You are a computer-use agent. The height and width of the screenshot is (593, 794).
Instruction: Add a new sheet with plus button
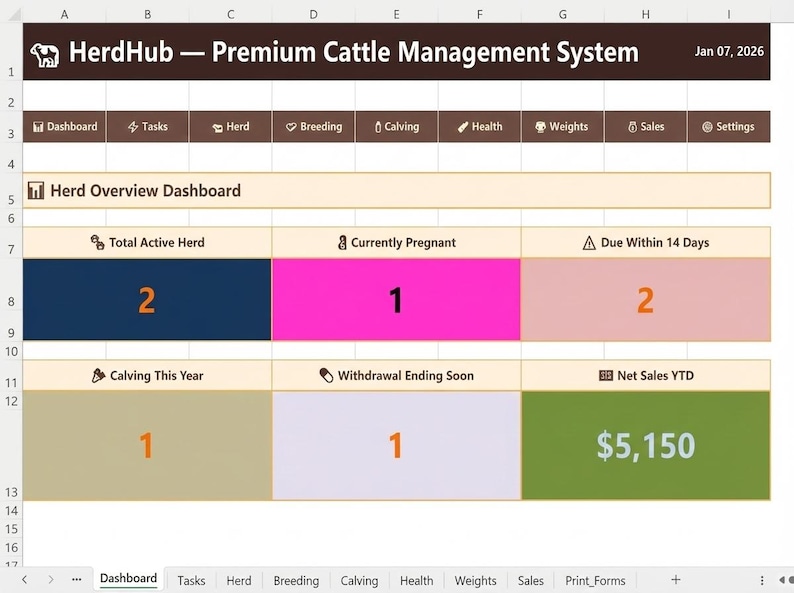676,580
